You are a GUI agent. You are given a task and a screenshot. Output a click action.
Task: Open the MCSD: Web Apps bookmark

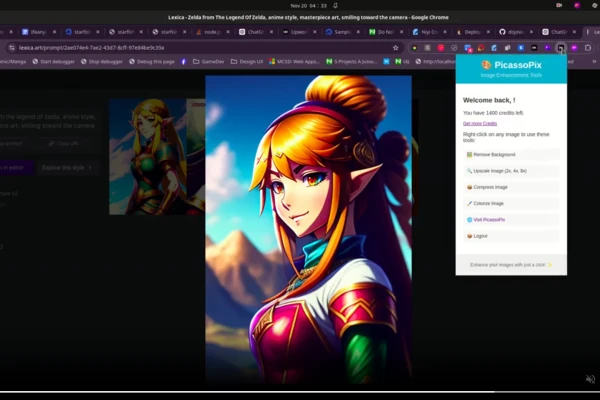(294, 61)
